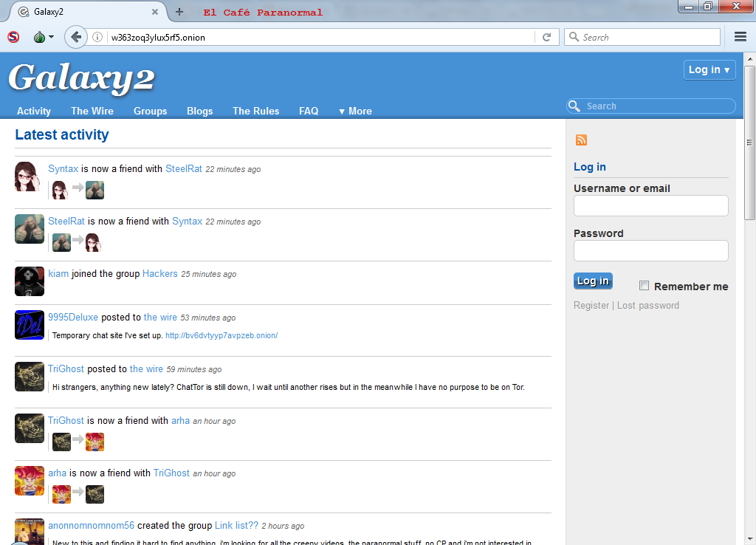Click the small arha avatar after the arrow in TriGhost's row
Image resolution: width=756 pixels, height=545 pixels.
tap(95, 442)
